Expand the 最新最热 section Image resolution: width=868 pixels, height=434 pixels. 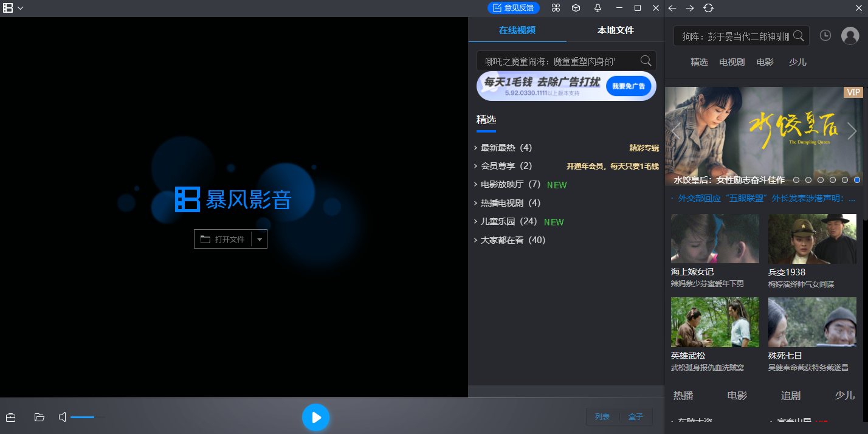[505, 147]
